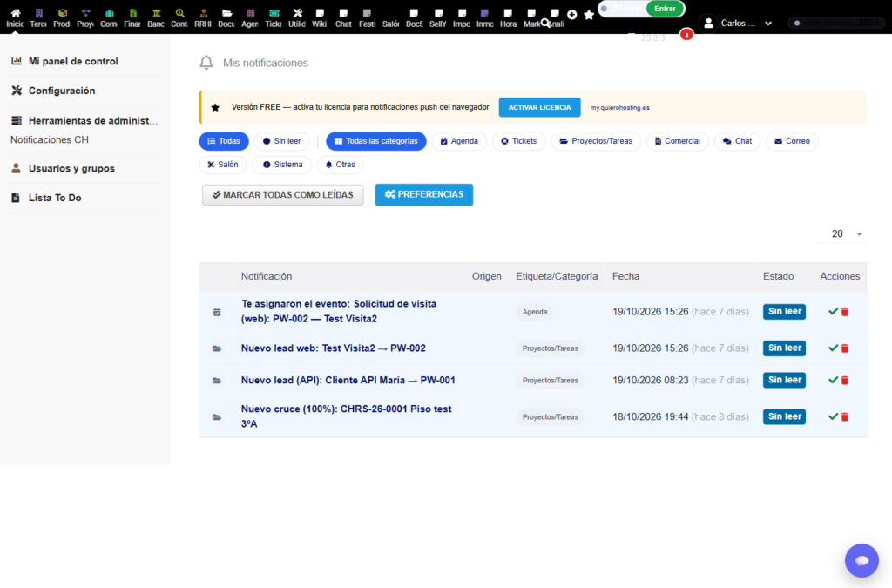Open Lista To Do in sidebar
The image size is (892, 588).
pos(55,198)
